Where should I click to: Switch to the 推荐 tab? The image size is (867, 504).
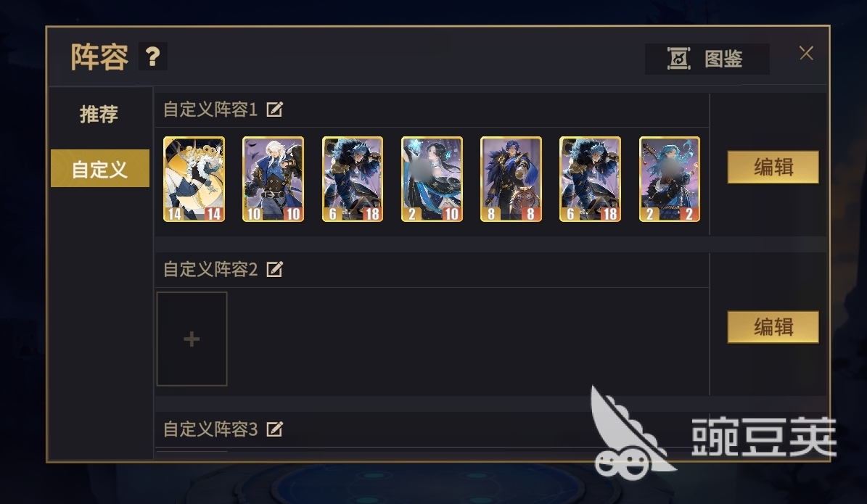99,115
